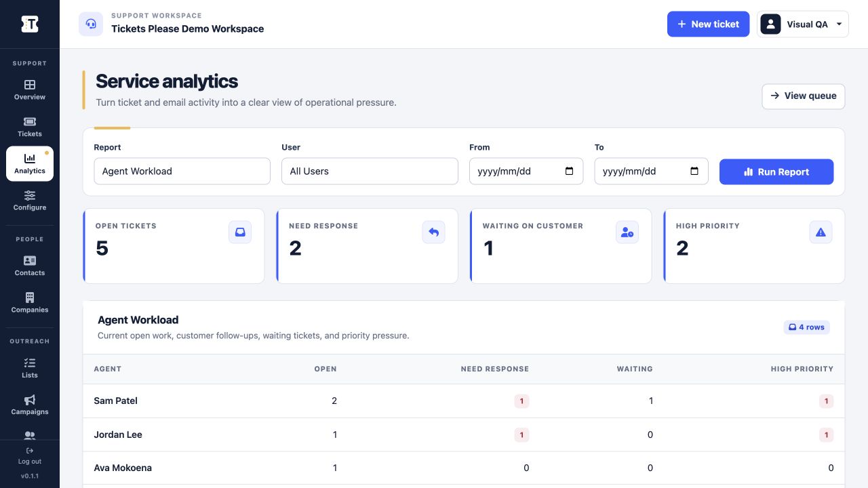Click the NEED RESPONSE column header

(x=495, y=369)
